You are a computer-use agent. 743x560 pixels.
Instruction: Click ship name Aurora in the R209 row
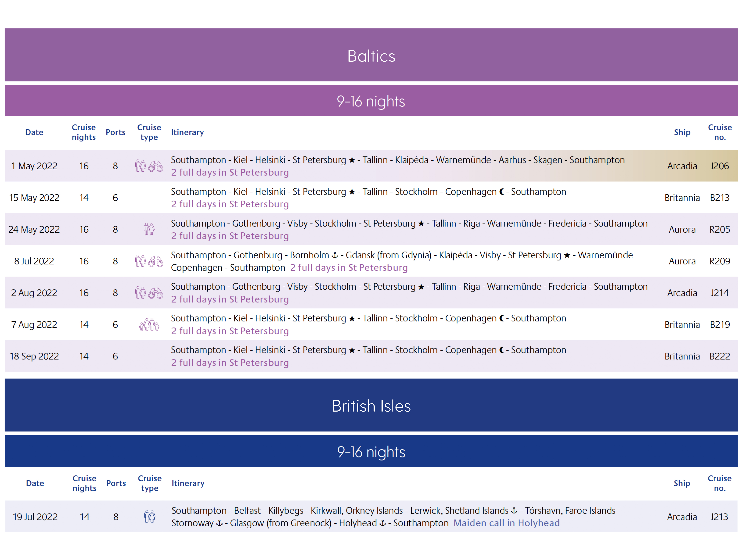682,261
